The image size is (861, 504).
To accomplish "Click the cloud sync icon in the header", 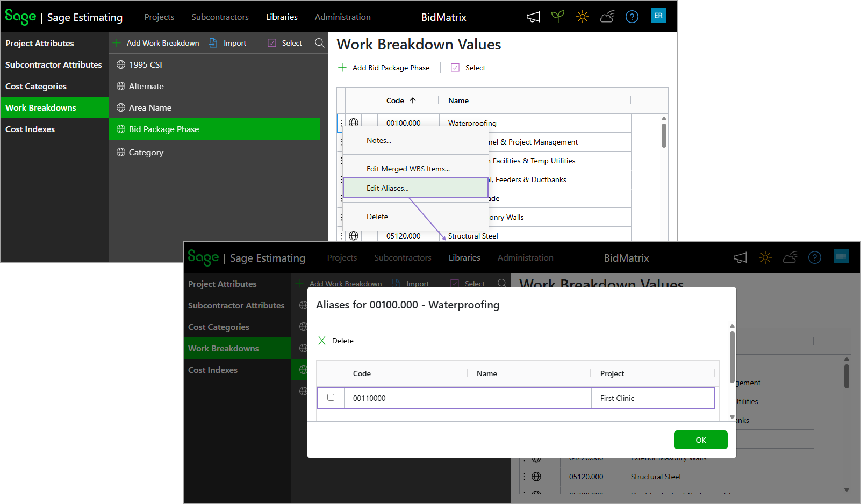I will click(607, 17).
